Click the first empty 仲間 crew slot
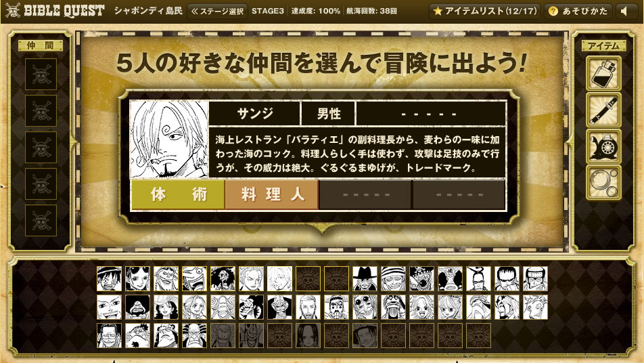Image resolution: width=644 pixels, height=363 pixels. pos(41,74)
